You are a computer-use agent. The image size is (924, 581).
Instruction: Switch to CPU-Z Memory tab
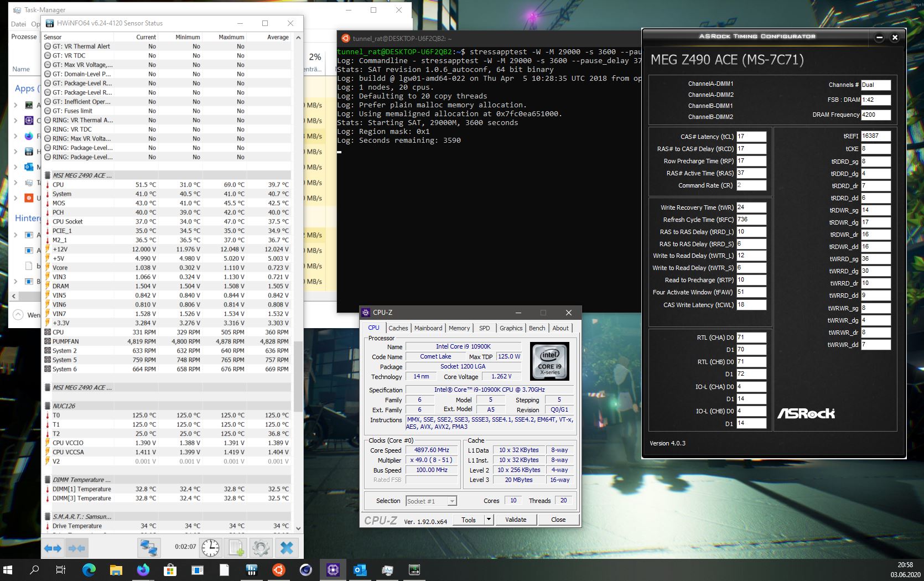(459, 328)
